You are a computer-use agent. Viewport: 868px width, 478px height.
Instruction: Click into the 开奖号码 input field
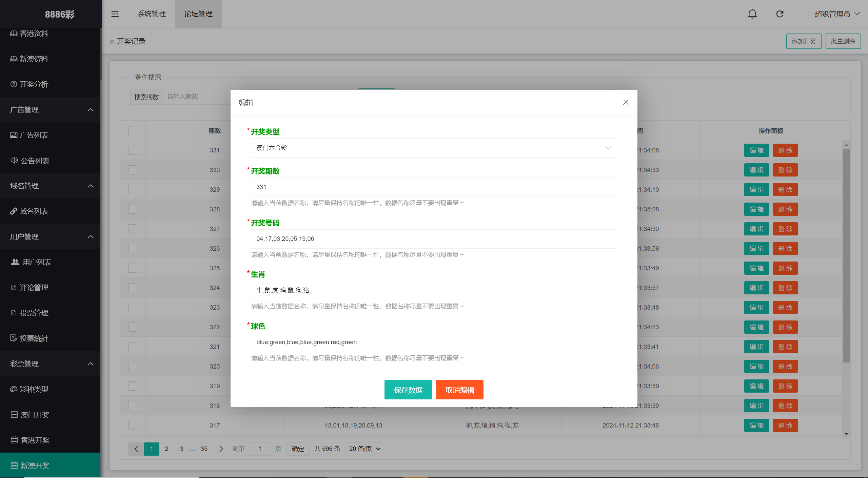[433, 239]
